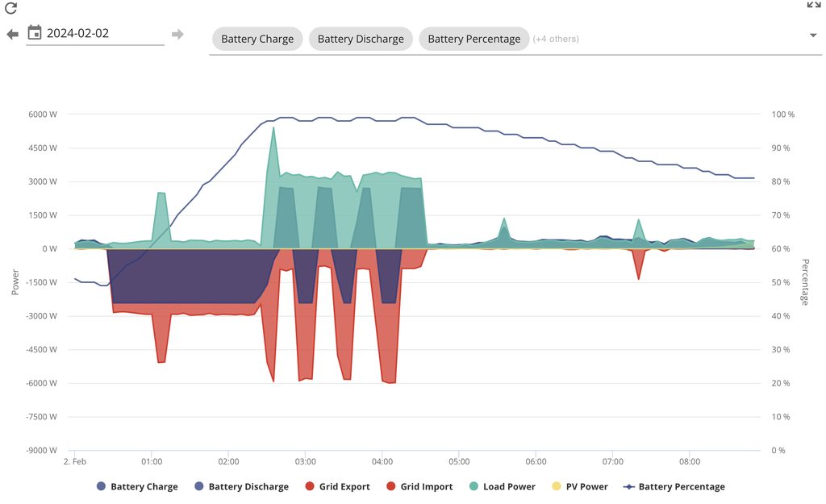Click the yellow PV Power legend dot
The width and height of the screenshot is (826, 504).
(x=557, y=486)
